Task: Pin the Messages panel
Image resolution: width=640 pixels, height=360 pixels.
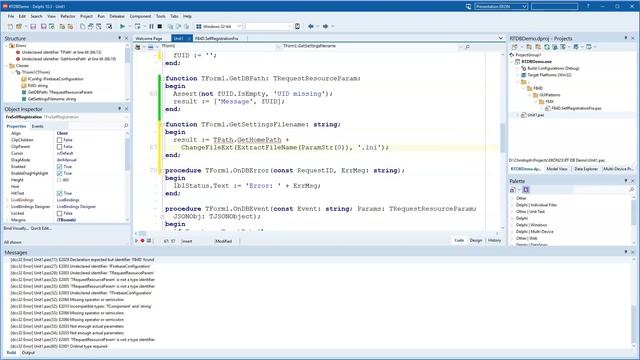Action: 626,252
